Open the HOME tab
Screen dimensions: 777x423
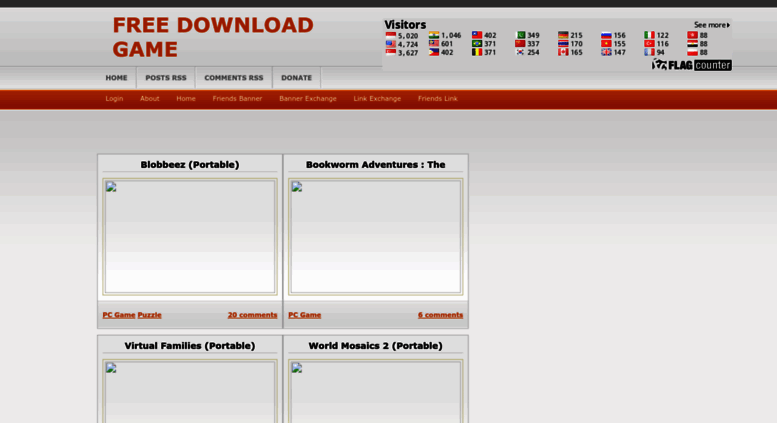click(116, 78)
